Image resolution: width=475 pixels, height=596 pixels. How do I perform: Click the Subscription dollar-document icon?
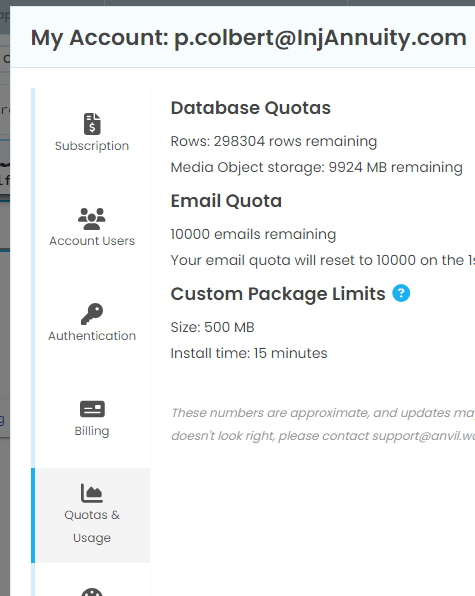pyautogui.click(x=92, y=124)
